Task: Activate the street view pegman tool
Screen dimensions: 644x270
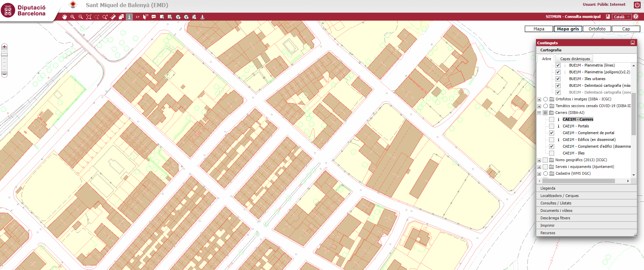Action: (x=202, y=17)
